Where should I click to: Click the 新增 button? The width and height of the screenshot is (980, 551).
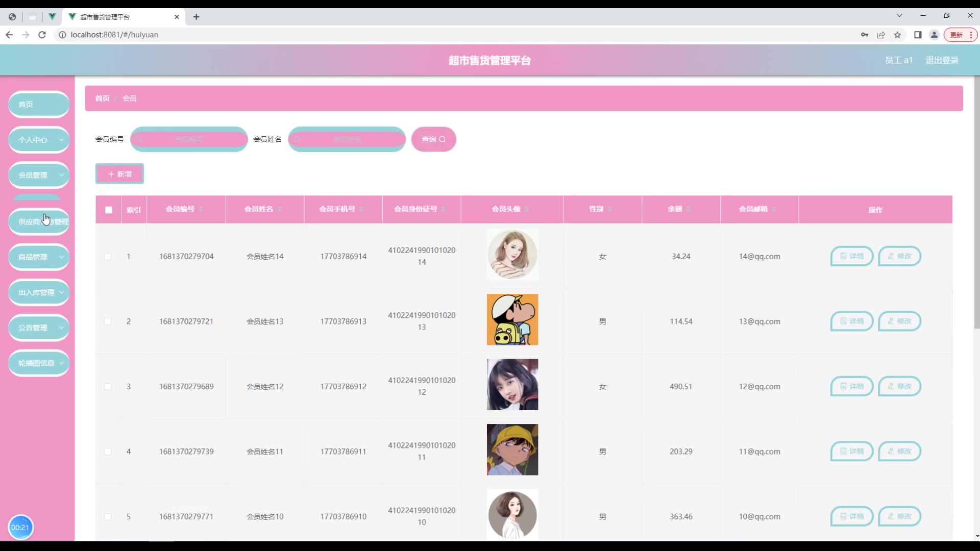pyautogui.click(x=119, y=174)
